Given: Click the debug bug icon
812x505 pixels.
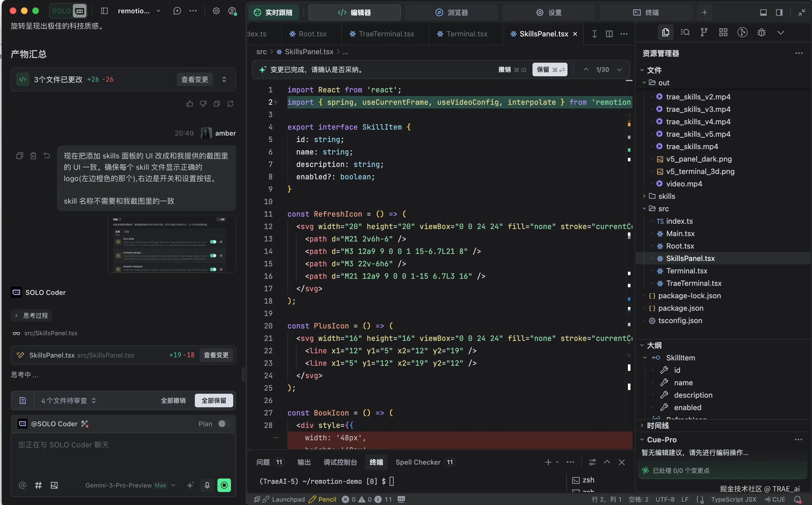Looking at the screenshot, I should [x=761, y=32].
